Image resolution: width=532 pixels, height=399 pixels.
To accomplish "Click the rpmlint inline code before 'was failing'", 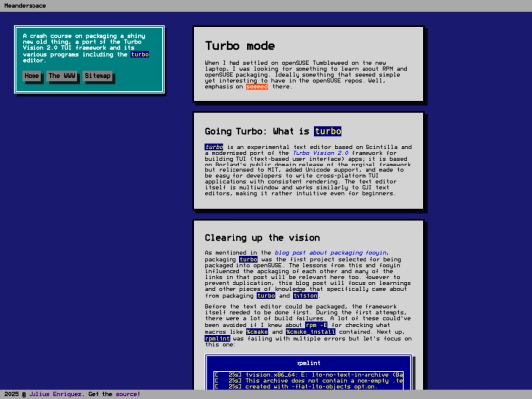I will click(x=217, y=339).
